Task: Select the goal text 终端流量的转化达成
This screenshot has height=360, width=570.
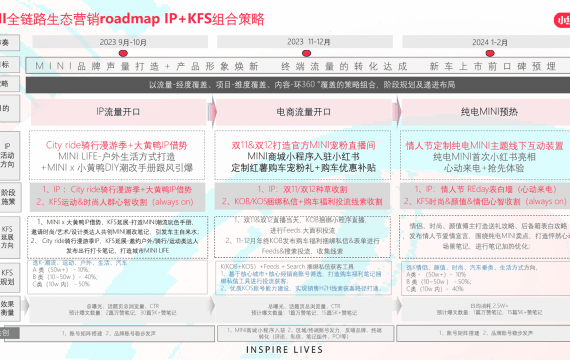Action: [344, 66]
